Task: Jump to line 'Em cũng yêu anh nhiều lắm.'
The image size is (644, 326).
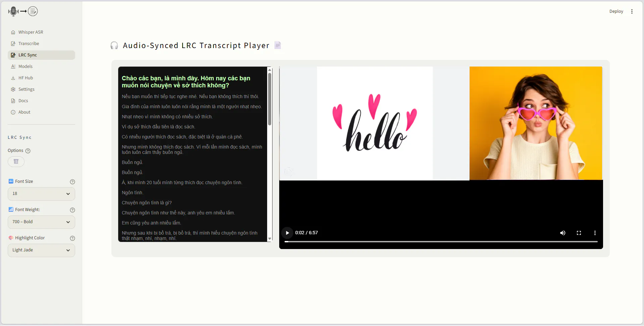Action: [x=151, y=223]
